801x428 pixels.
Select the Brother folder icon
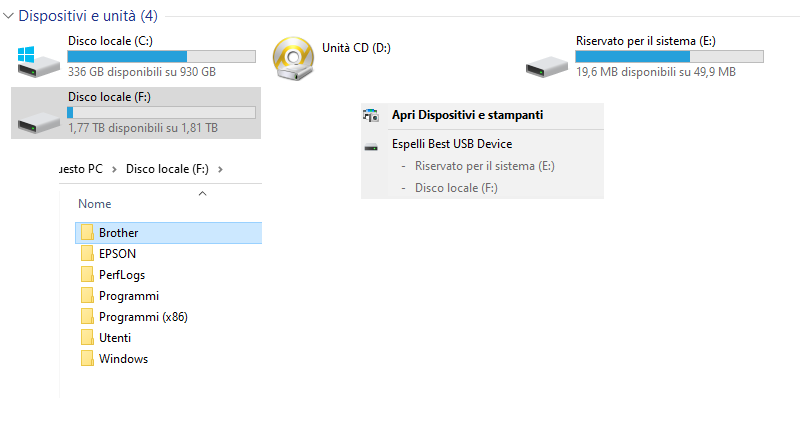click(x=87, y=232)
